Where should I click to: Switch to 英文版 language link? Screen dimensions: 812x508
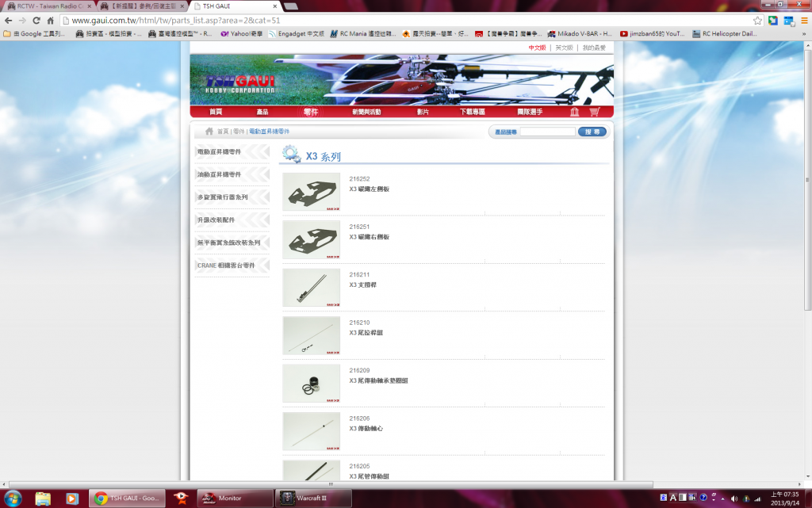tap(564, 48)
